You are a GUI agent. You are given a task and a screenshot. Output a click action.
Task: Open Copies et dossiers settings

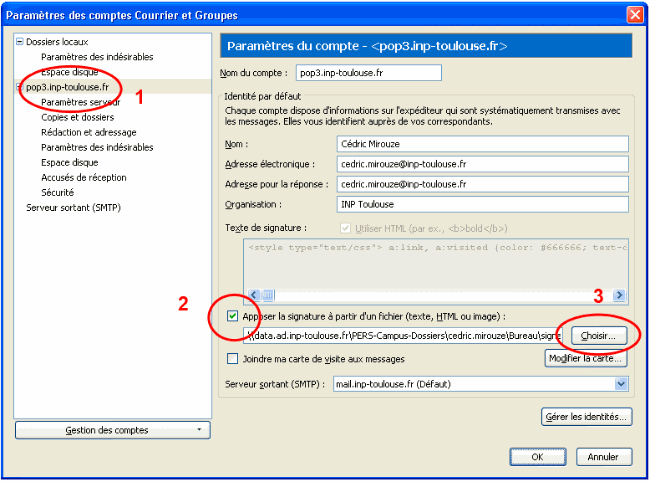coord(78,117)
